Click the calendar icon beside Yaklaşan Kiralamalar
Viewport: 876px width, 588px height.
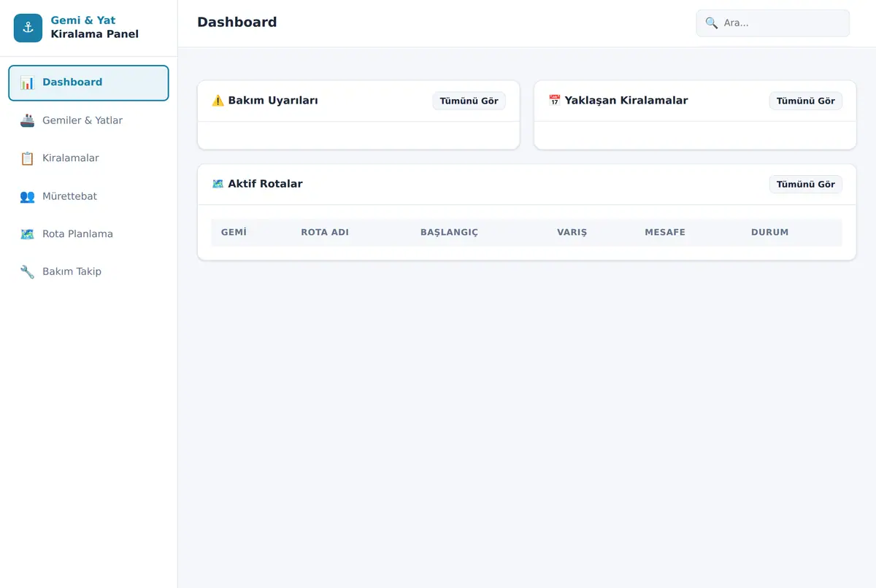point(554,101)
